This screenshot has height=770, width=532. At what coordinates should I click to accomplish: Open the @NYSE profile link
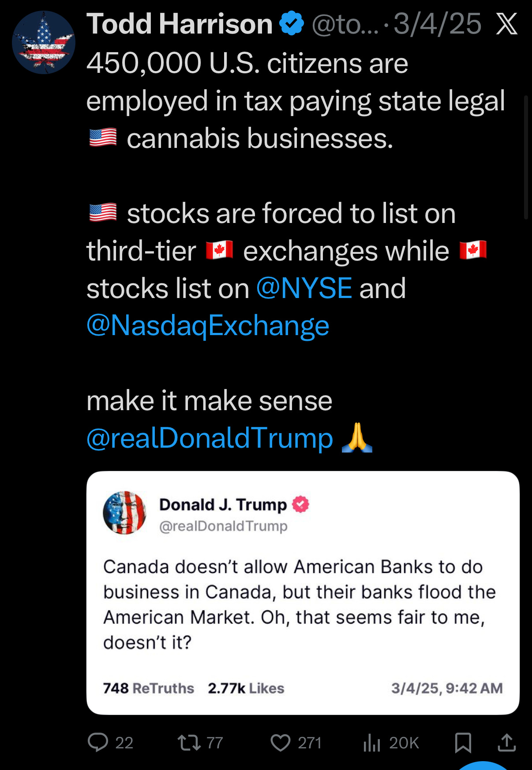tap(303, 287)
